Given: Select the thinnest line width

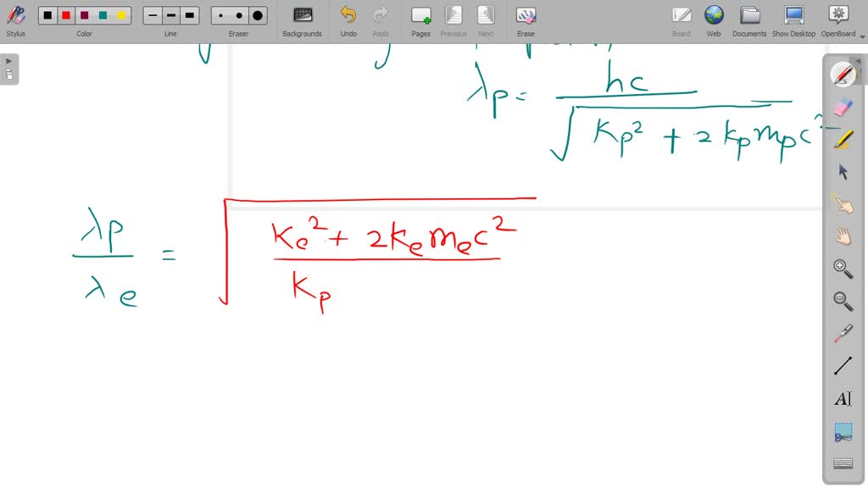Looking at the screenshot, I should pyautogui.click(x=153, y=15).
